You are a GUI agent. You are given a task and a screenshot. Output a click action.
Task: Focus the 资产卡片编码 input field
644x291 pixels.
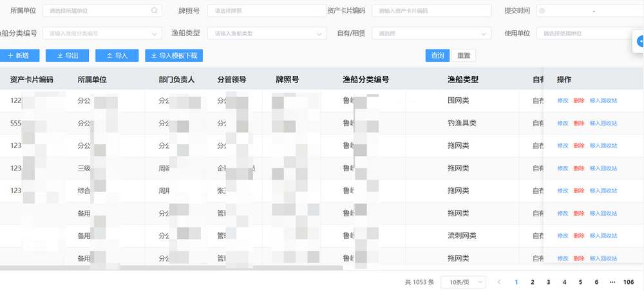pyautogui.click(x=431, y=11)
